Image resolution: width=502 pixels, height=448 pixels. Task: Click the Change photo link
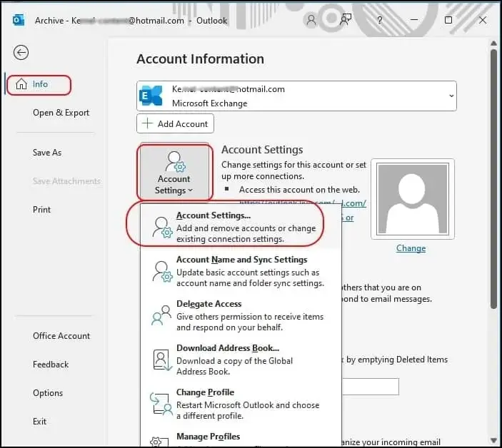point(411,248)
